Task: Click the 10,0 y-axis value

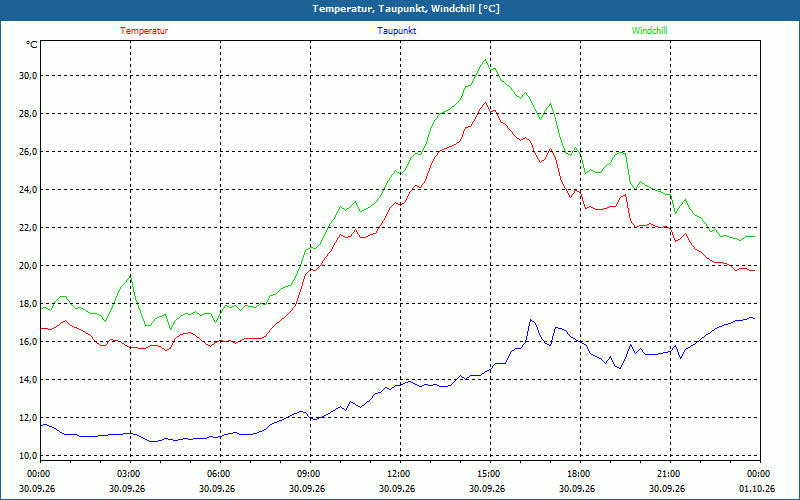Action: click(x=29, y=455)
